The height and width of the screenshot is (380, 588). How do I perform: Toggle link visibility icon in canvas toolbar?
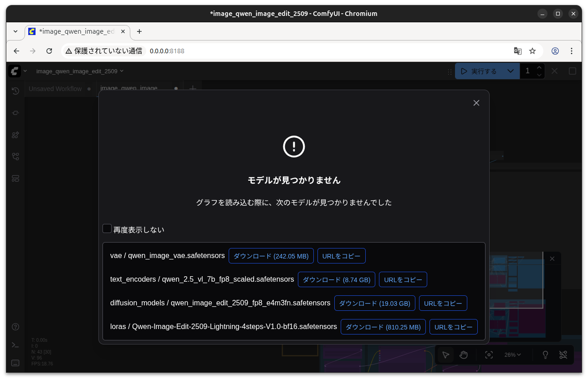click(x=563, y=355)
